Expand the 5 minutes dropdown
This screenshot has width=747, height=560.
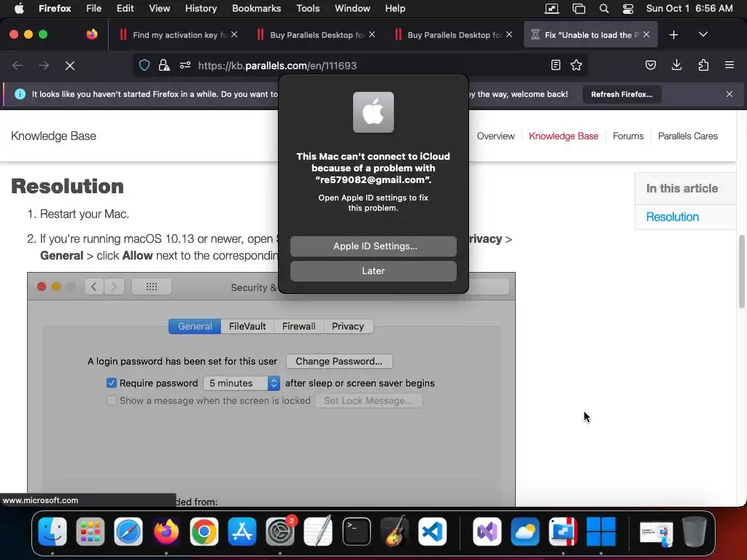241,383
